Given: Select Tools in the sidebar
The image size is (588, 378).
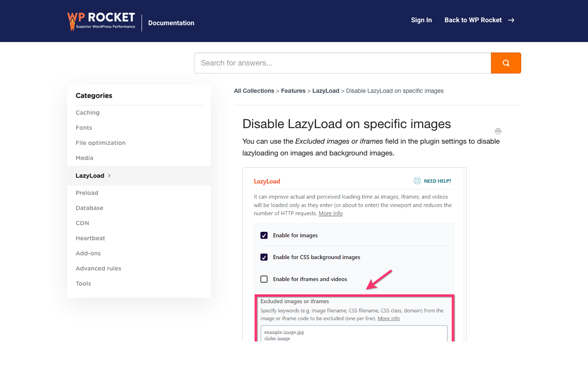Looking at the screenshot, I should coord(83,283).
